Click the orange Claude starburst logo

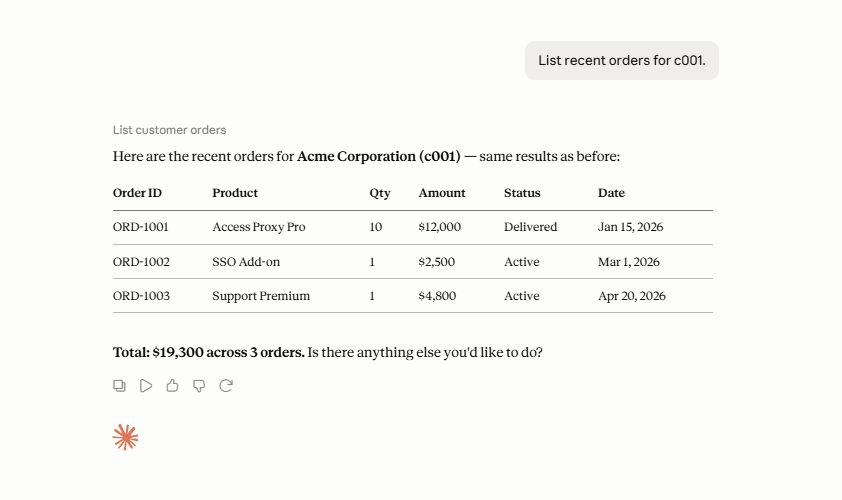click(126, 437)
